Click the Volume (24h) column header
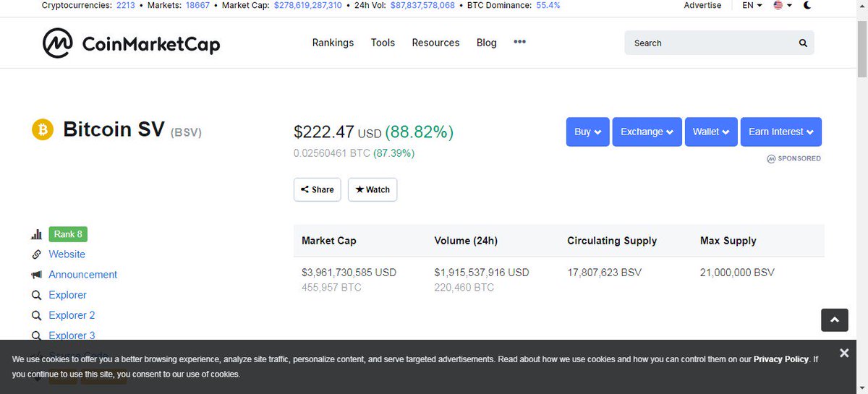868x394 pixels. tap(466, 241)
